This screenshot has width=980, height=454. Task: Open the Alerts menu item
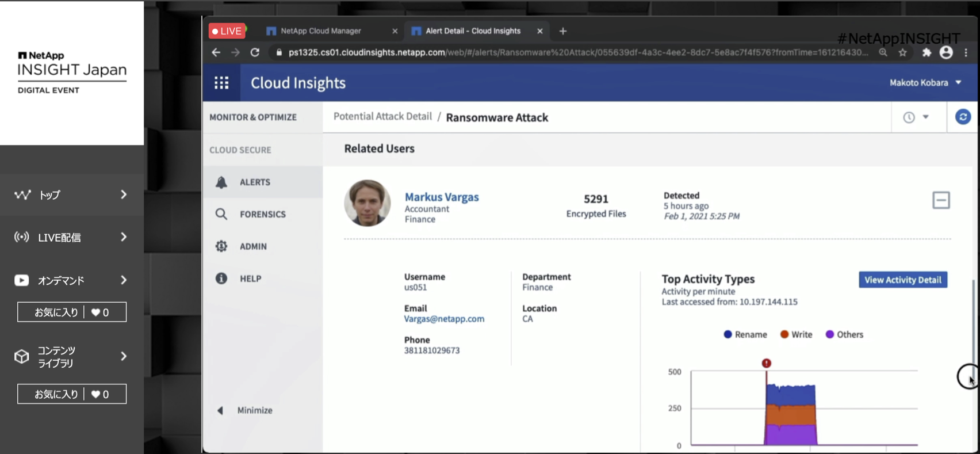[x=263, y=182]
